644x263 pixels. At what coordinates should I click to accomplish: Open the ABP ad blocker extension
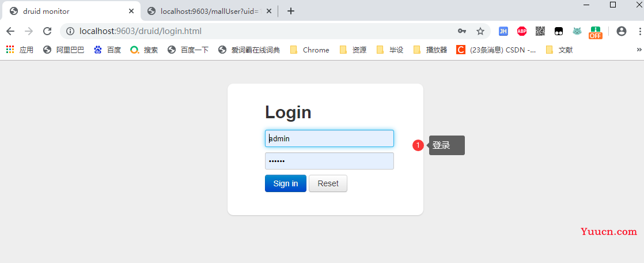(x=522, y=31)
